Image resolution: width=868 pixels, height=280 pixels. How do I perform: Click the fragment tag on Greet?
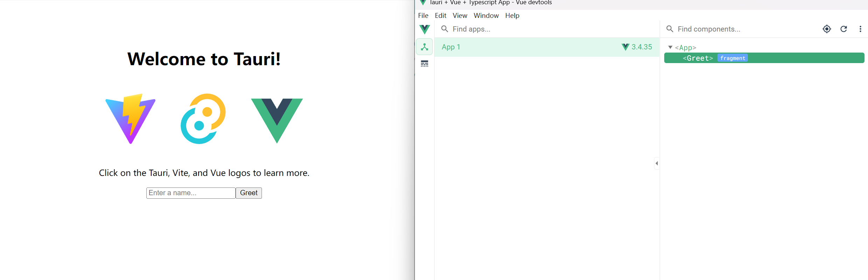733,58
